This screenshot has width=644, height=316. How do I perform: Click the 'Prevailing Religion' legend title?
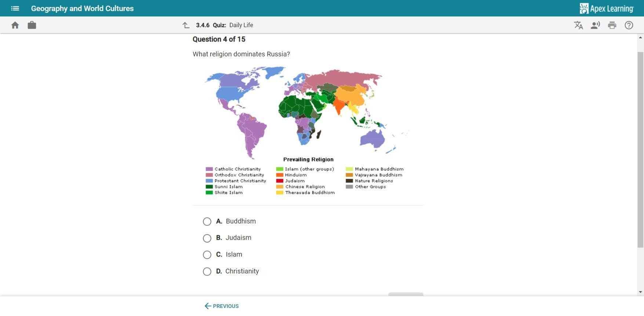[x=308, y=159]
